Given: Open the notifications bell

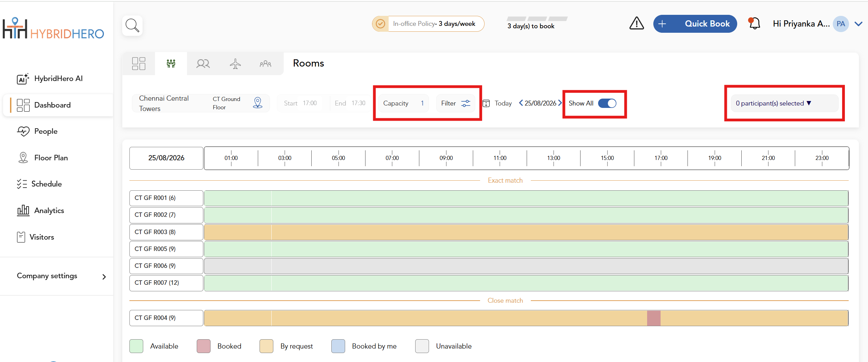Looking at the screenshot, I should tap(754, 23).
